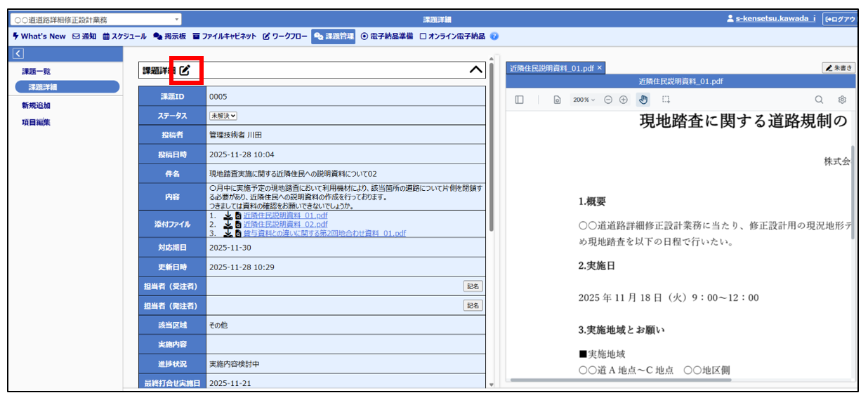Click the 朱書き button
868x400 pixels.
click(839, 68)
